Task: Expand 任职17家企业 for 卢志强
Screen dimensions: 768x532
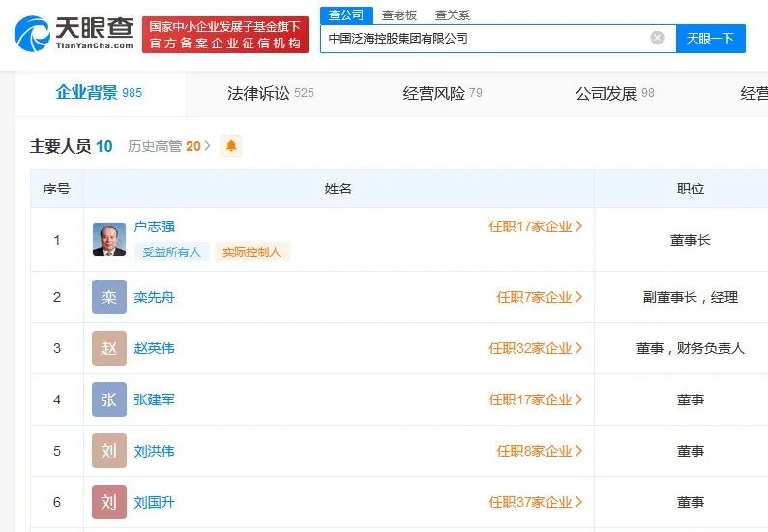Action: pos(535,226)
